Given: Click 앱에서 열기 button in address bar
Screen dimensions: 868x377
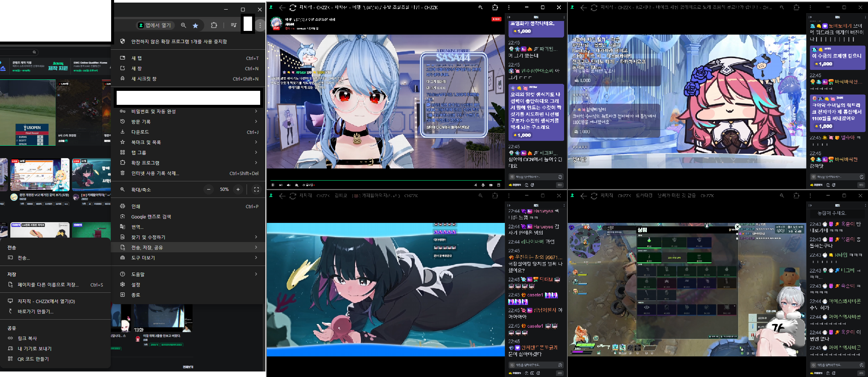Looking at the screenshot, I should coord(155,25).
